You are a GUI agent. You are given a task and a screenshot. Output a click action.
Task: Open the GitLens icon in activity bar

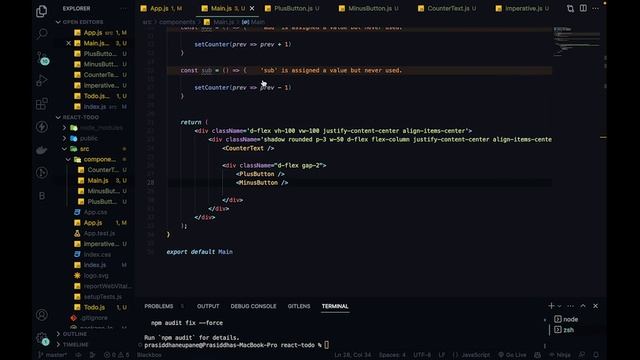42,173
